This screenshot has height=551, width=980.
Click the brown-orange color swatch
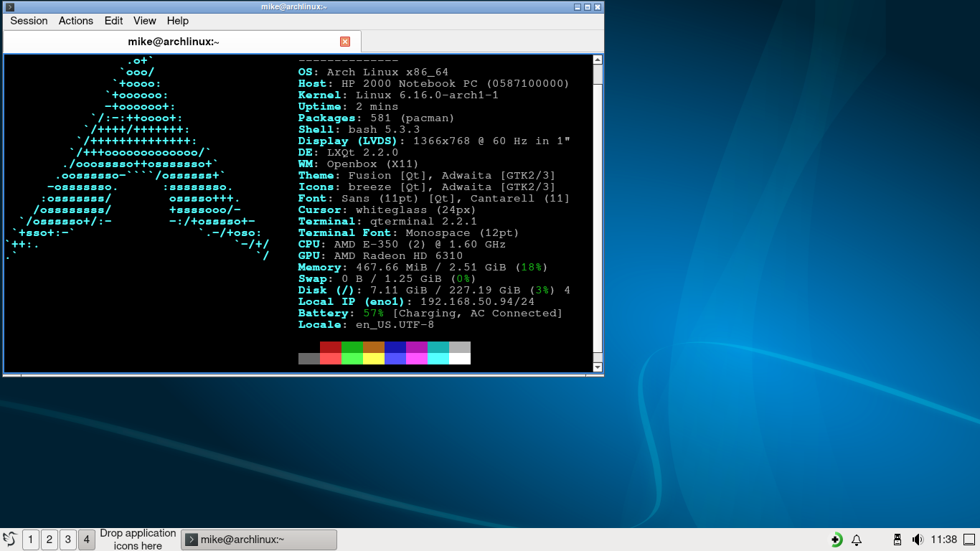tap(374, 347)
